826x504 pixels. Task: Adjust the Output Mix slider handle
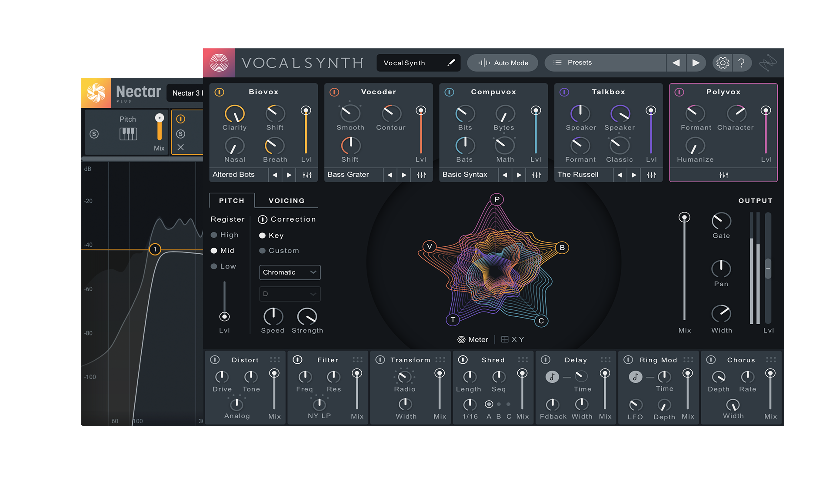click(x=684, y=217)
